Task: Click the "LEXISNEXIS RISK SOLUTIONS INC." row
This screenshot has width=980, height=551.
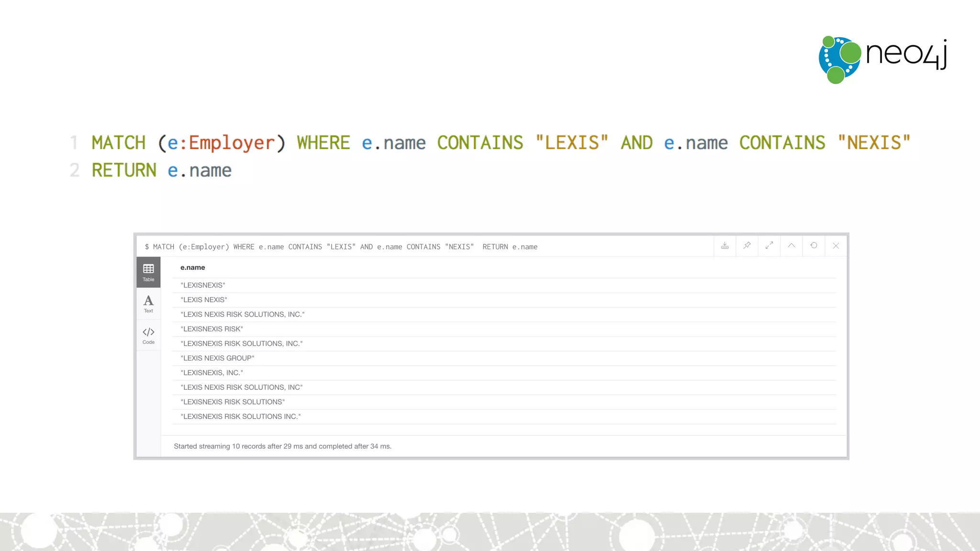Action: coord(240,417)
